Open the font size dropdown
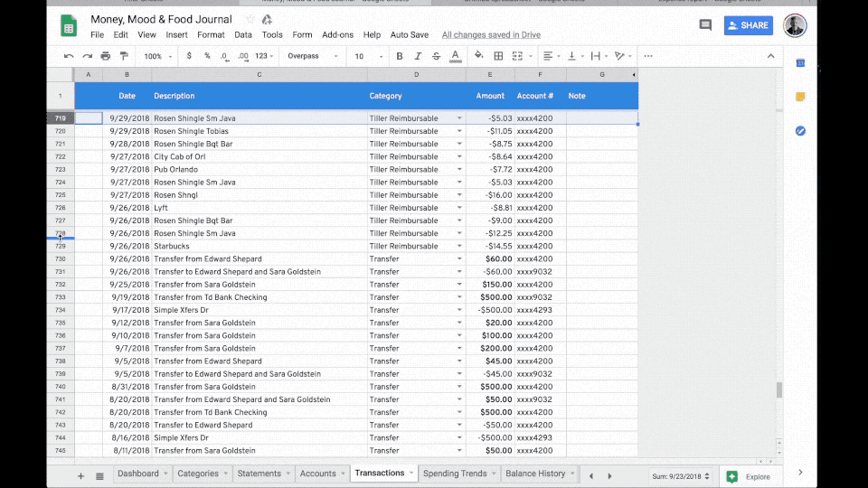 pyautogui.click(x=369, y=56)
